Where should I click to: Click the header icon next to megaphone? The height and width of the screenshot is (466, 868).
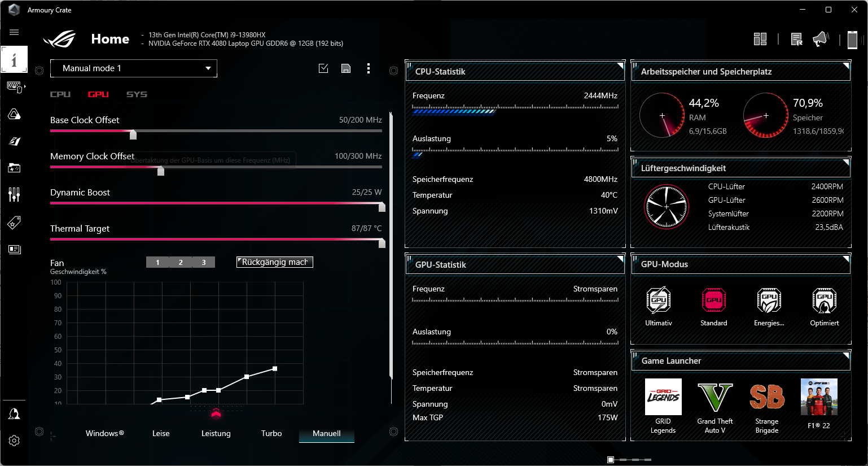(796, 39)
